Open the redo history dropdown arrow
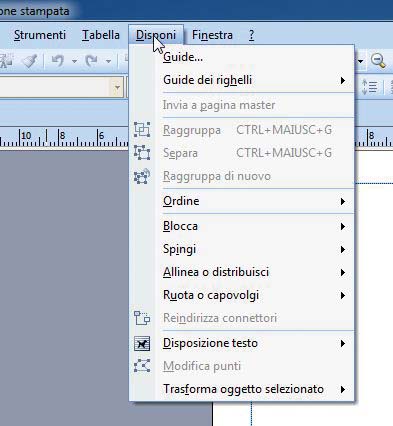This screenshot has width=393, height=426. [108, 61]
